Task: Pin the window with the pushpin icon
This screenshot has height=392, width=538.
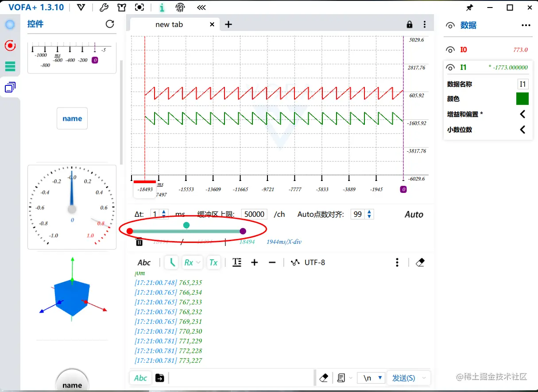Action: click(469, 8)
